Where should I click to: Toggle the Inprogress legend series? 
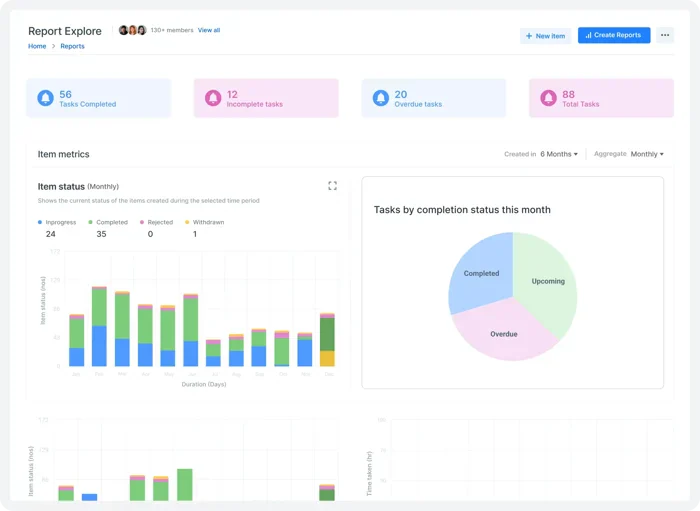click(57, 222)
